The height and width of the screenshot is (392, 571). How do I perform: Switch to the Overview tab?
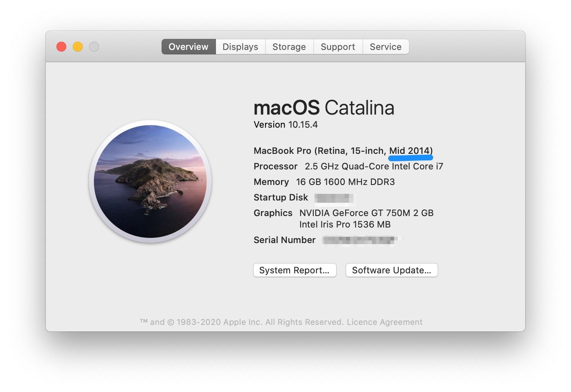(189, 47)
